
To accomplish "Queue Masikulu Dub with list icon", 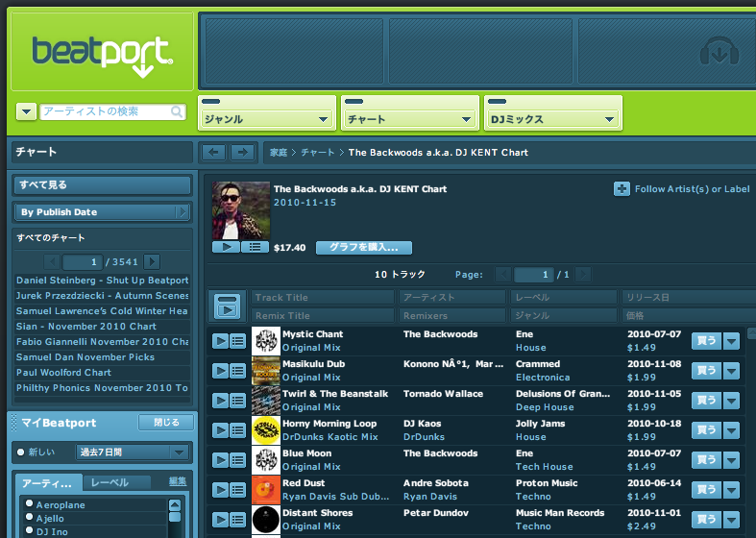I will tap(237, 371).
